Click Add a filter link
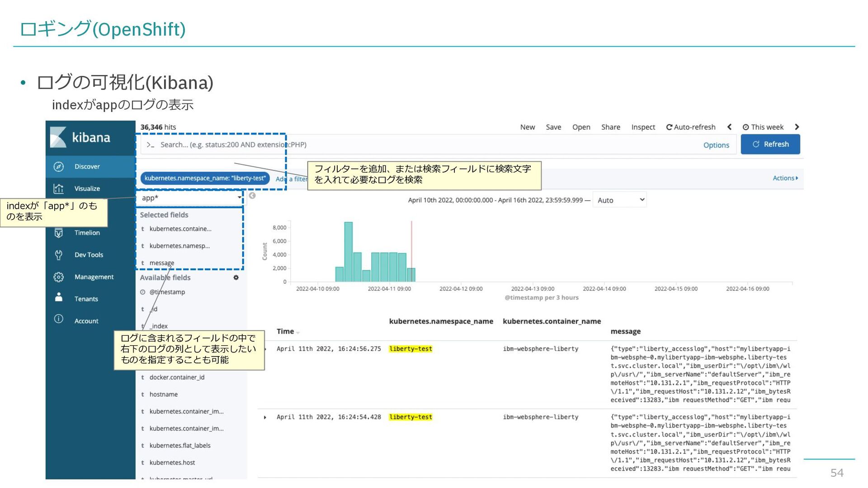Screen dimensions: 868x488 292,179
